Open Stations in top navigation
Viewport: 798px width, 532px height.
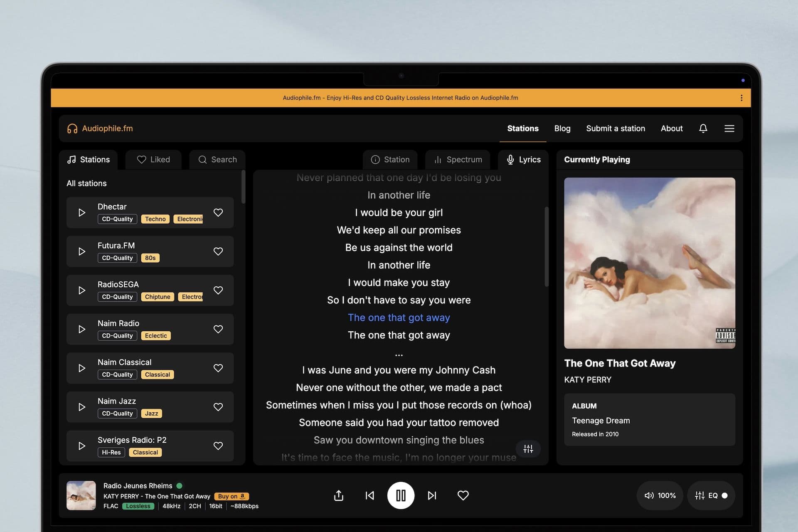tap(523, 128)
